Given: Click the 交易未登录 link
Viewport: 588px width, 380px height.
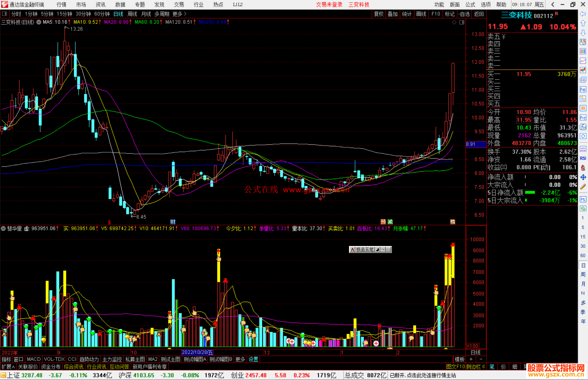Looking at the screenshot, I should click(x=329, y=5).
